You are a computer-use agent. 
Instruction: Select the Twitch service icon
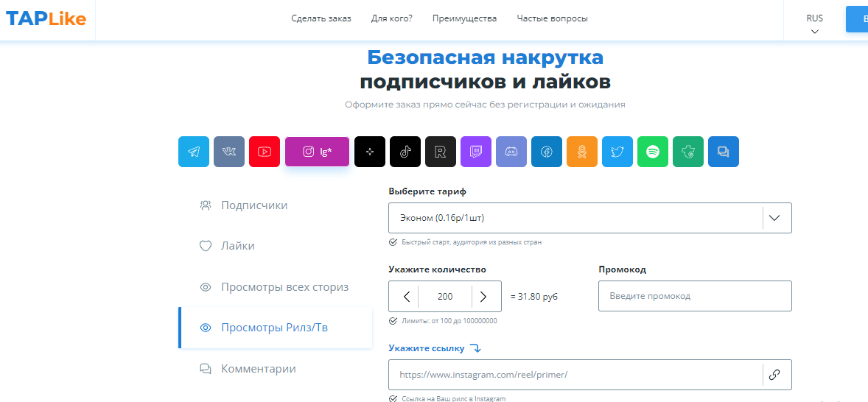476,152
